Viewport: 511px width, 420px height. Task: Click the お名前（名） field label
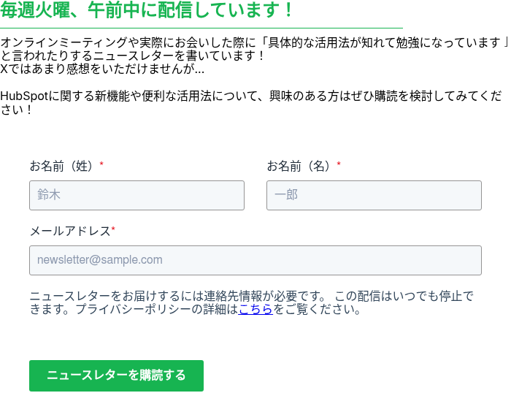tap(299, 166)
